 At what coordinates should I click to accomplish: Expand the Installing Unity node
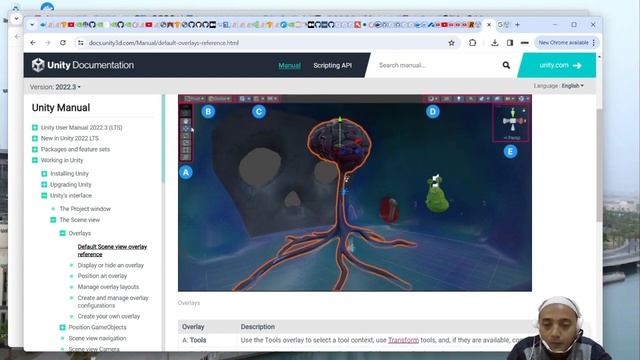coord(44,173)
